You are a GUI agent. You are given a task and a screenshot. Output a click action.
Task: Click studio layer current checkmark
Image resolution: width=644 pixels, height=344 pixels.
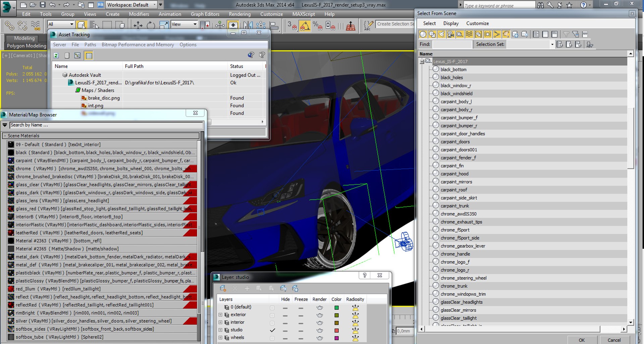pyautogui.click(x=272, y=330)
